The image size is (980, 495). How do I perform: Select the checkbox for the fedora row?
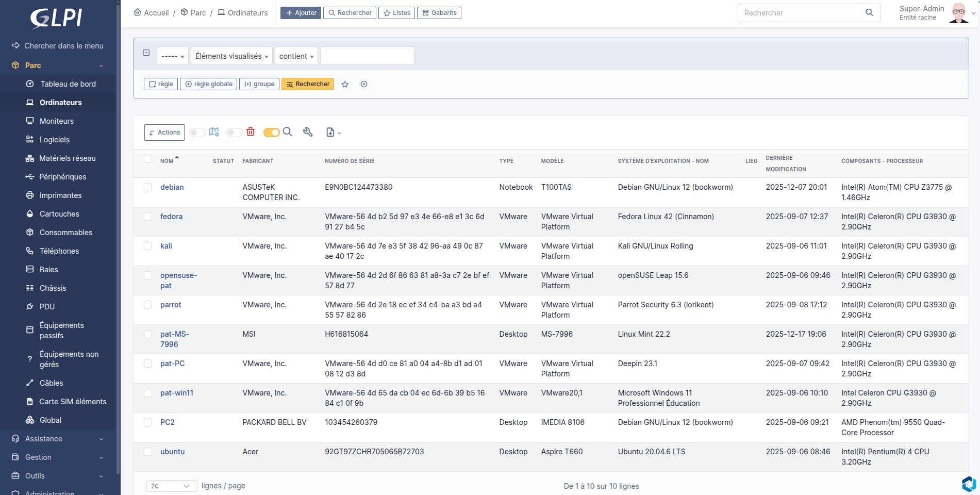[x=148, y=217]
